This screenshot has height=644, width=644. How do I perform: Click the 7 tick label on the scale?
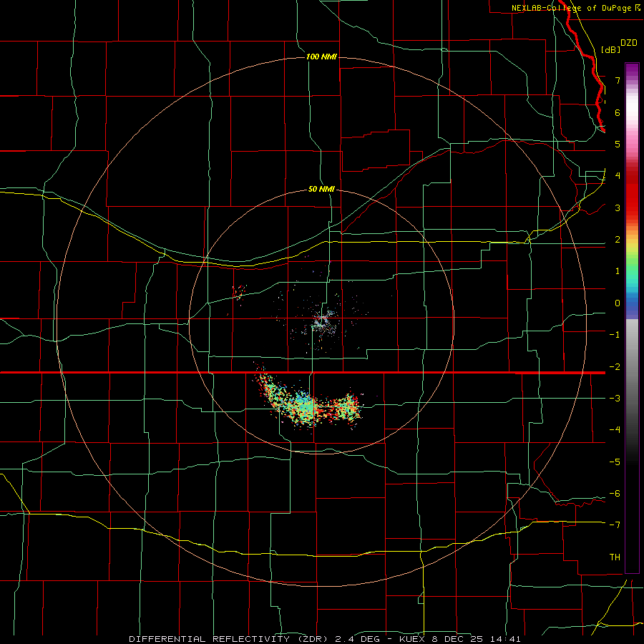618,80
